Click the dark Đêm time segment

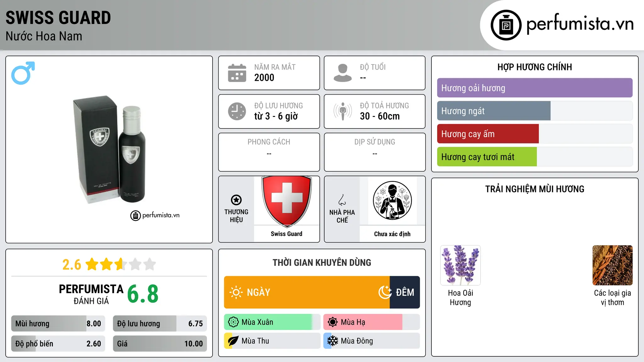405,292
